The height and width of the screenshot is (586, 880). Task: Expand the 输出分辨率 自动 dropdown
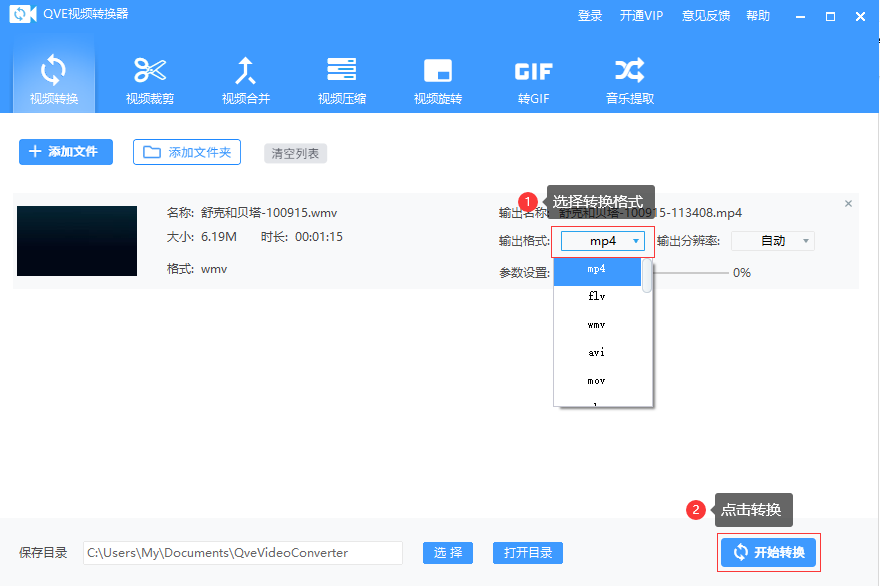point(773,241)
